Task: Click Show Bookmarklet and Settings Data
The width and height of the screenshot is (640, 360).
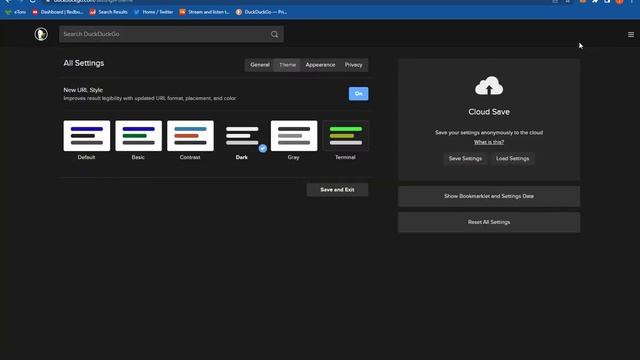Action: [x=489, y=196]
